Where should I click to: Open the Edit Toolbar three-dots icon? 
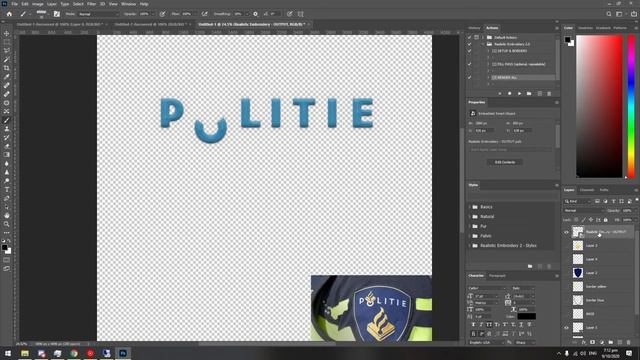pos(7,233)
